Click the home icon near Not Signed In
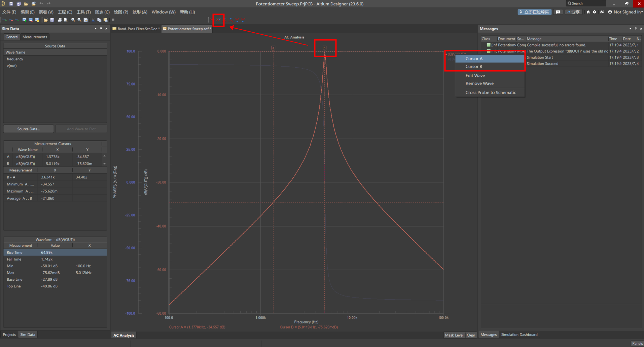This screenshot has height=347, width=644. point(588,12)
